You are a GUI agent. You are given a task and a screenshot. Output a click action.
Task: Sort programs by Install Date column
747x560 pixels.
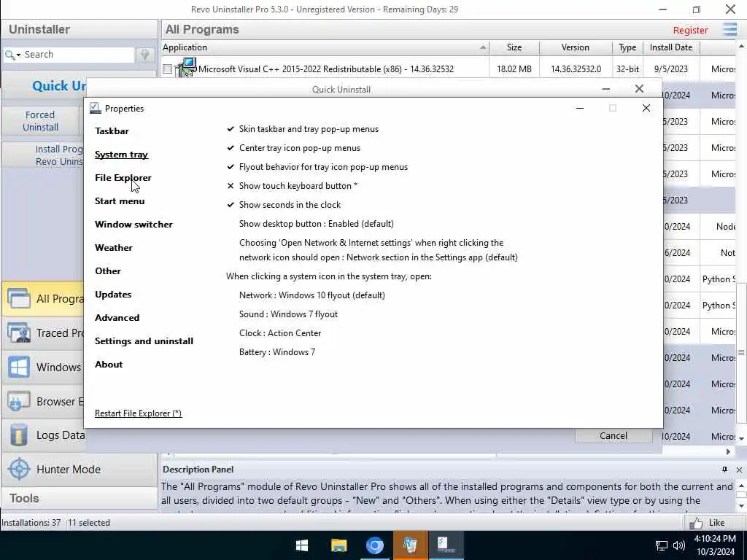[x=671, y=47]
